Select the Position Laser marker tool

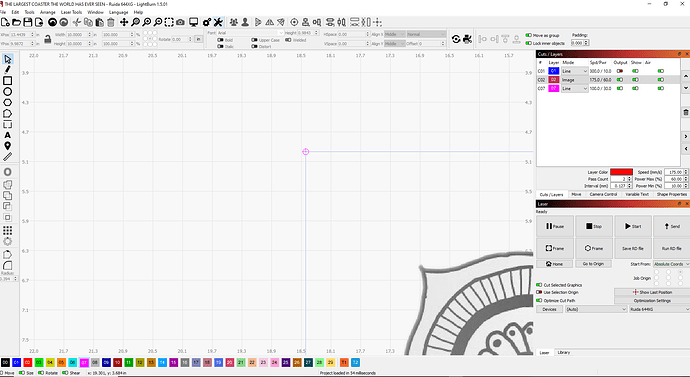(x=7, y=146)
